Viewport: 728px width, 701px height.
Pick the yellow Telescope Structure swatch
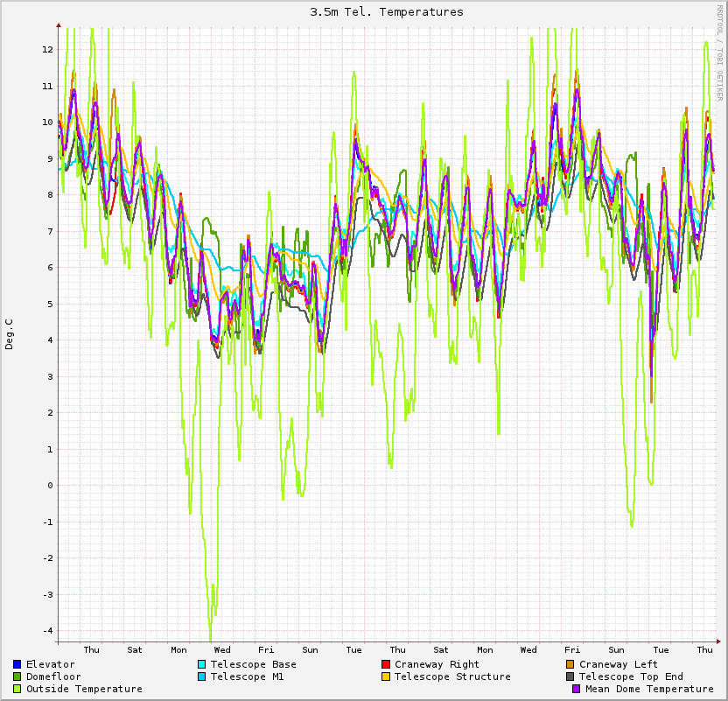coord(386,676)
